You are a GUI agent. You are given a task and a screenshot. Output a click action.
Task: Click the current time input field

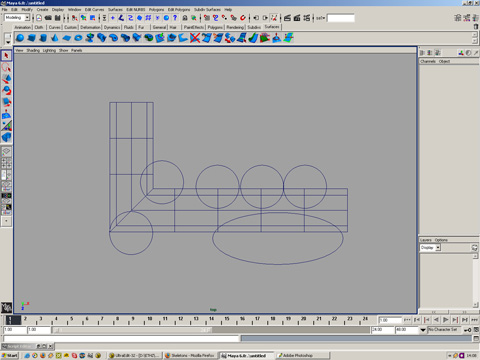389,320
